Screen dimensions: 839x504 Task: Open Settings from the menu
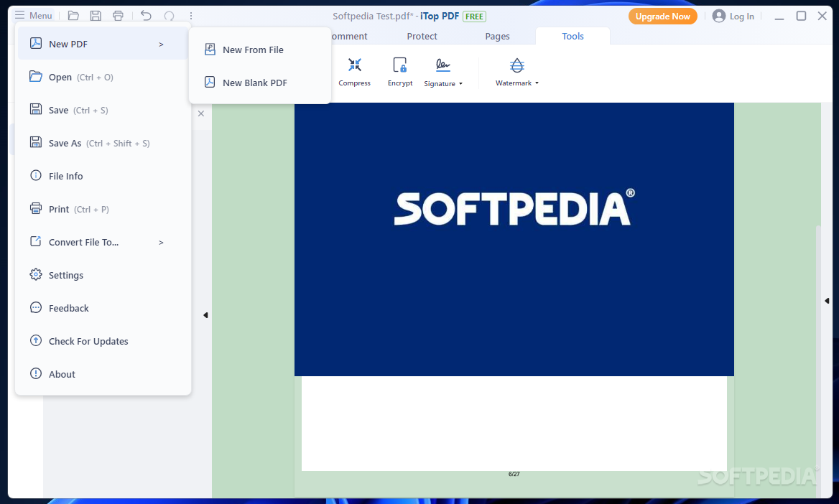coord(103,275)
